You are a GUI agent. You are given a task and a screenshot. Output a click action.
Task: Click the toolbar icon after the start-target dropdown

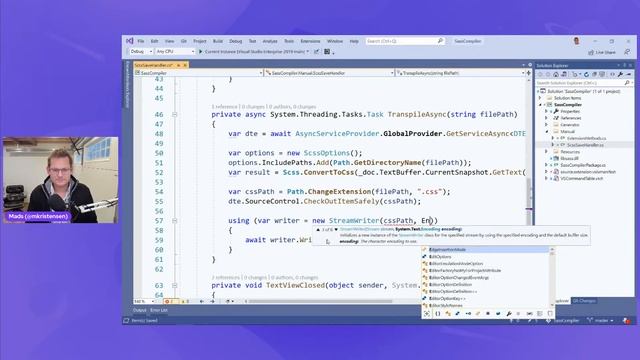(316, 52)
